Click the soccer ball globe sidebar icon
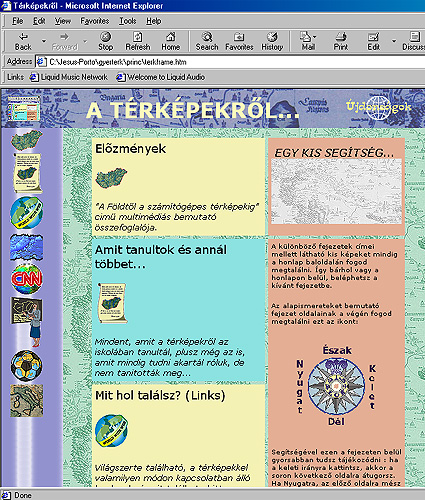Viewport: 425px width, 500px height. [27, 366]
